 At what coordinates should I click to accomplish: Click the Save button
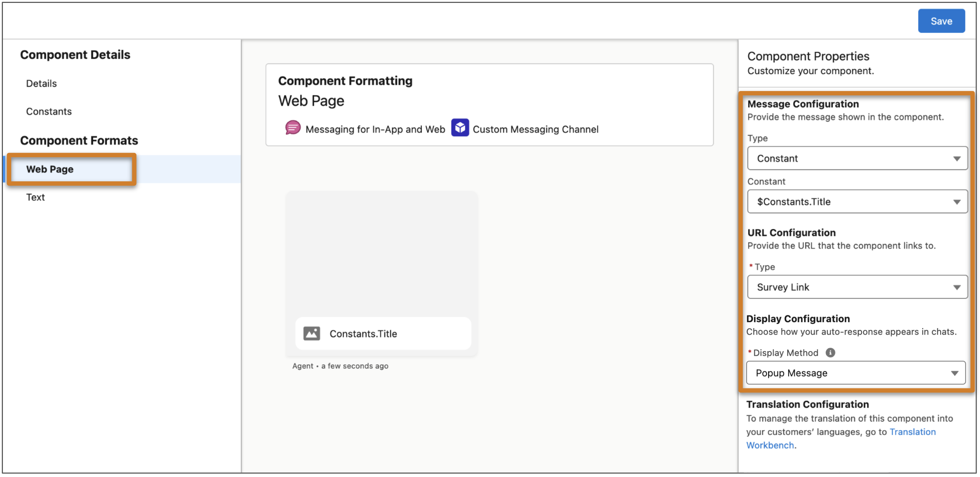(x=941, y=21)
